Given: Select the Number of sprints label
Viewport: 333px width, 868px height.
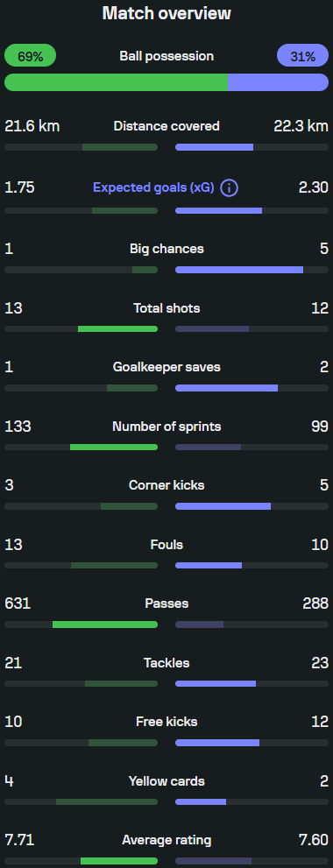Looking at the screenshot, I should [166, 427].
